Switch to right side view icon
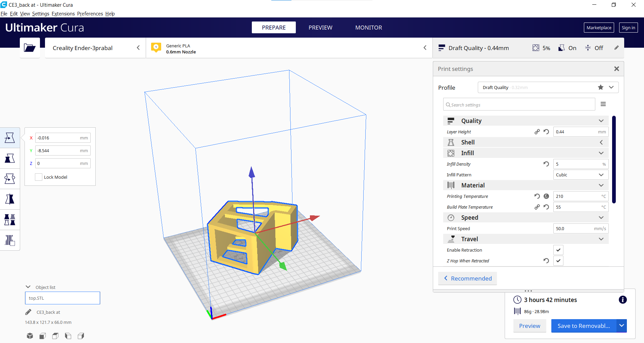The image size is (644, 343). pos(81,336)
